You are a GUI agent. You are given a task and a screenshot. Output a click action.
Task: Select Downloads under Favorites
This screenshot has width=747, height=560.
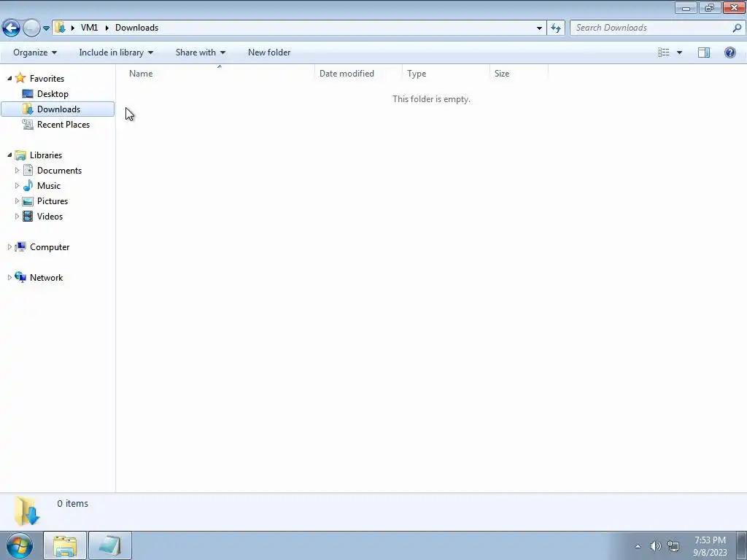[58, 109]
